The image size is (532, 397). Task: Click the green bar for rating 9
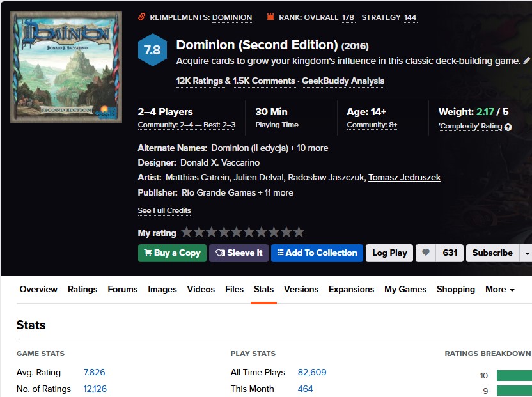[514, 391]
